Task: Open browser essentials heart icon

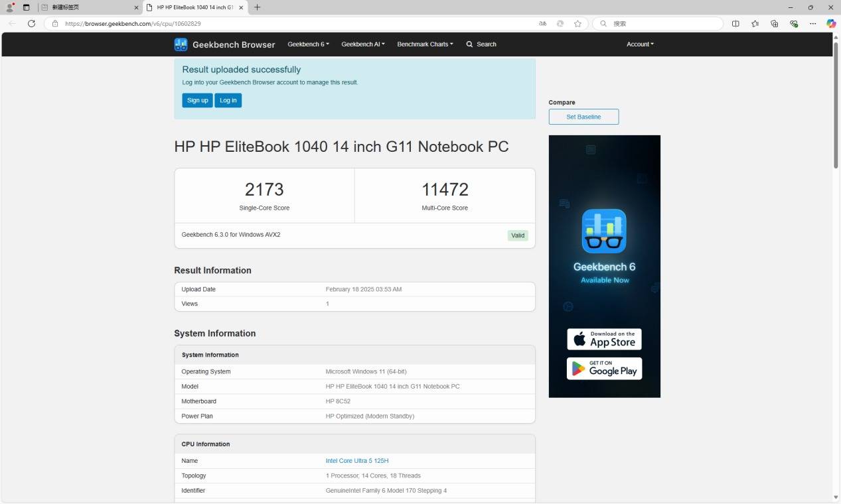Action: tap(793, 23)
